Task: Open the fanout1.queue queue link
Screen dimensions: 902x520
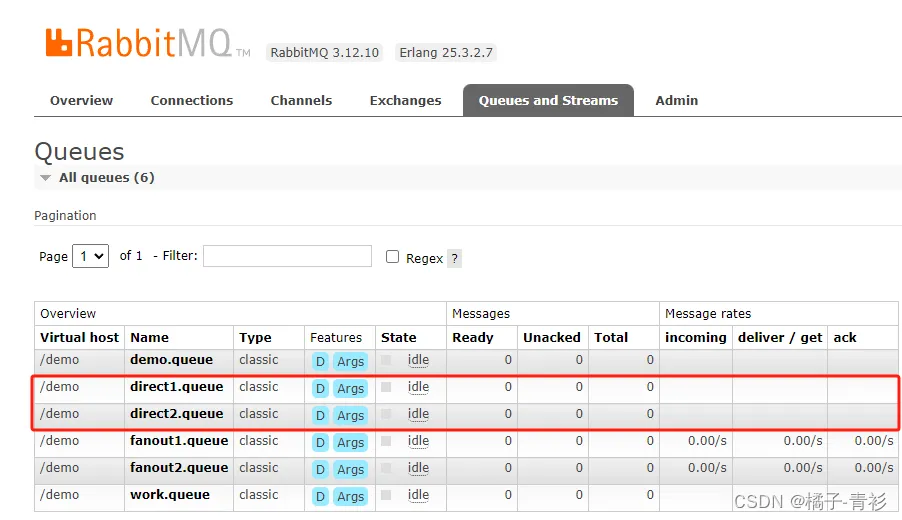Action: pyautogui.click(x=179, y=441)
